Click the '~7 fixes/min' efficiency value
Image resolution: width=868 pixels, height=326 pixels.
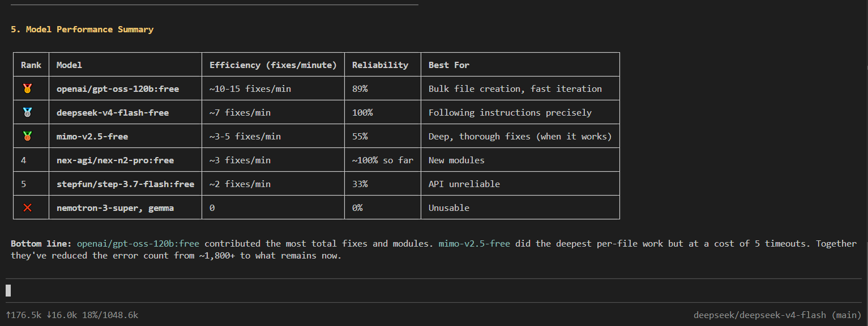click(240, 112)
